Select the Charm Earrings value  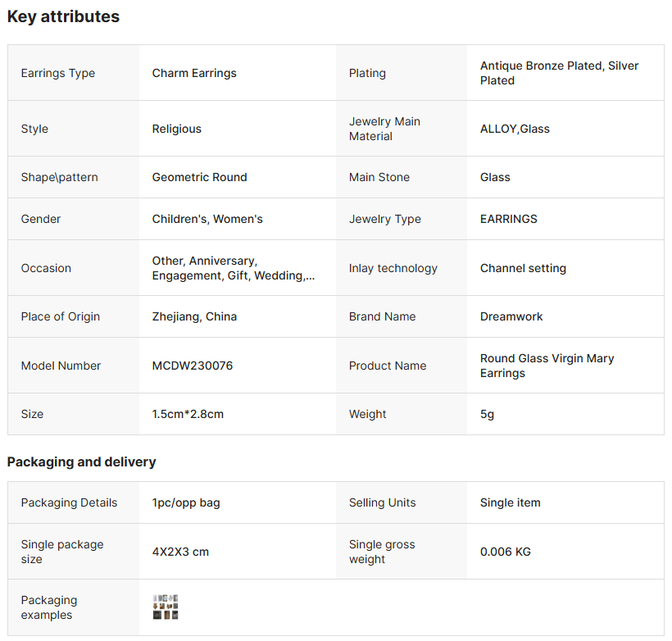tap(194, 73)
